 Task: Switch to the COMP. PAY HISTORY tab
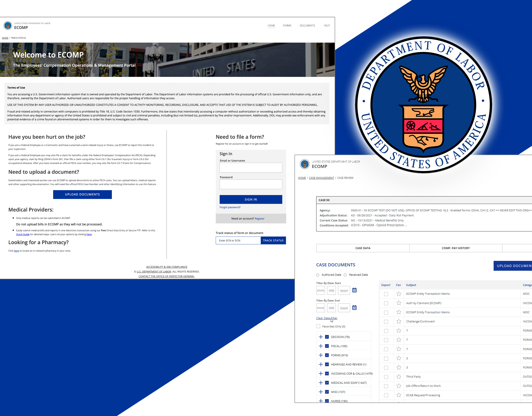456,248
